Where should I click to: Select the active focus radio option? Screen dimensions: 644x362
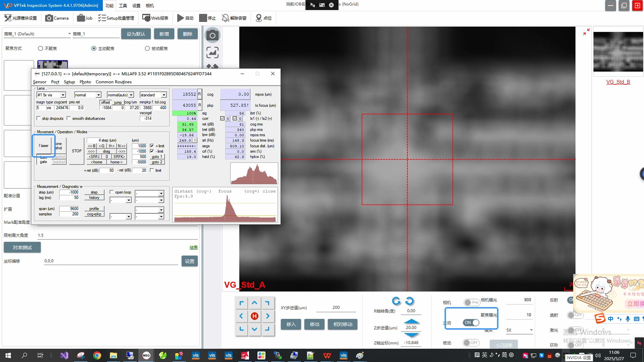[x=94, y=48]
